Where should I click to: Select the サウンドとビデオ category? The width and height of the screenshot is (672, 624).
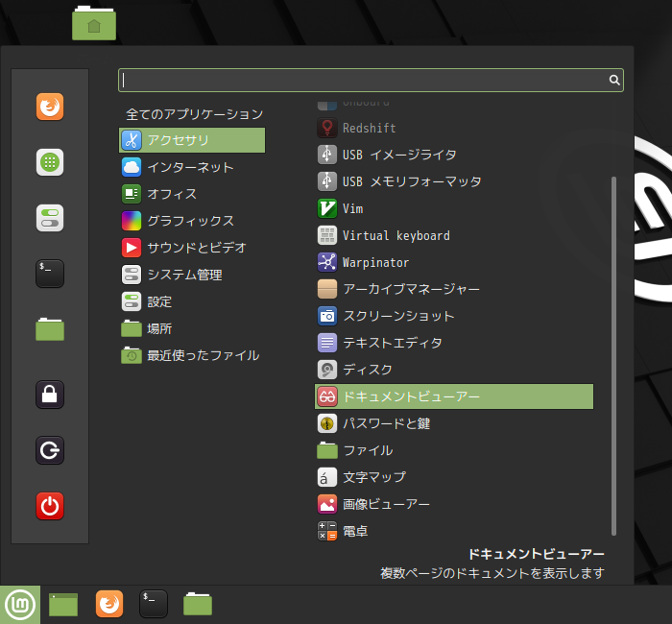192,248
